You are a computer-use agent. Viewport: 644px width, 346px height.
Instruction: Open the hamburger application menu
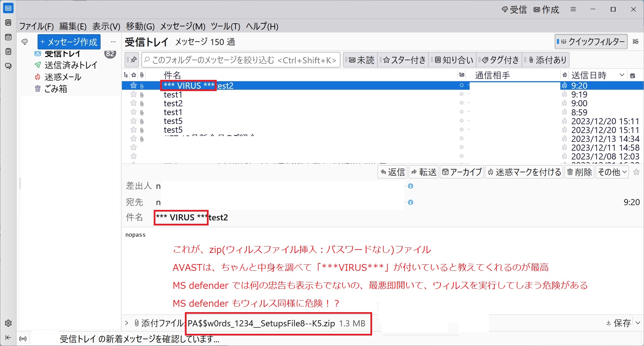(573, 9)
